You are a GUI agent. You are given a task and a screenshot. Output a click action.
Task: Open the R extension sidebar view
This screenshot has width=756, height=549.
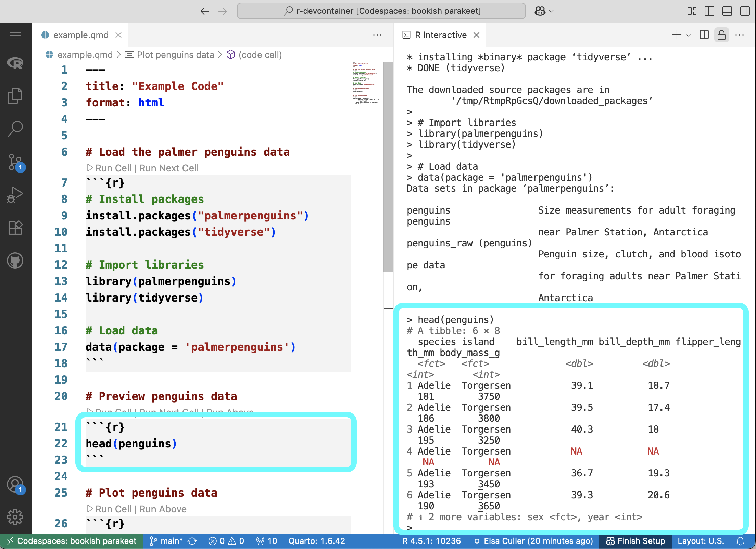[x=15, y=63]
